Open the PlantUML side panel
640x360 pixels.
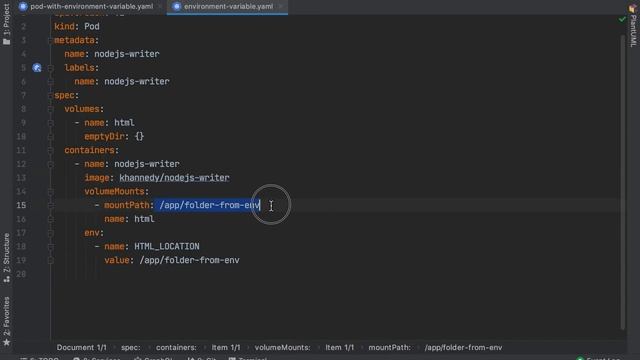tap(633, 25)
